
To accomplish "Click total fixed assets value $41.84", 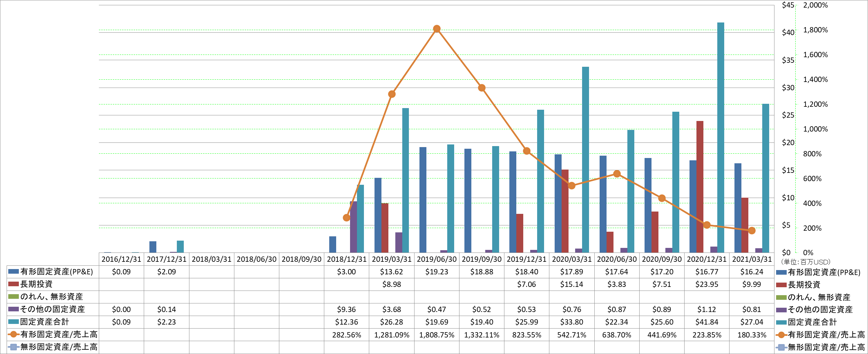I will pyautogui.click(x=707, y=322).
